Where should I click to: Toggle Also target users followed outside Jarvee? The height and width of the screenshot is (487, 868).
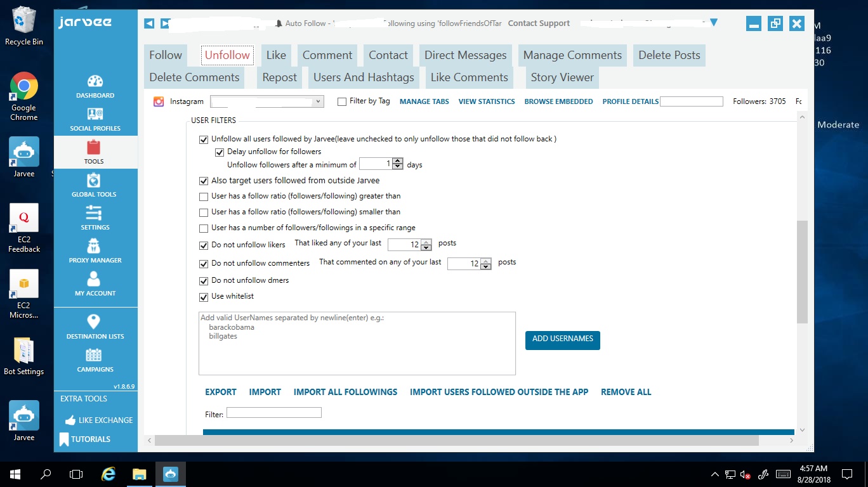tap(204, 181)
